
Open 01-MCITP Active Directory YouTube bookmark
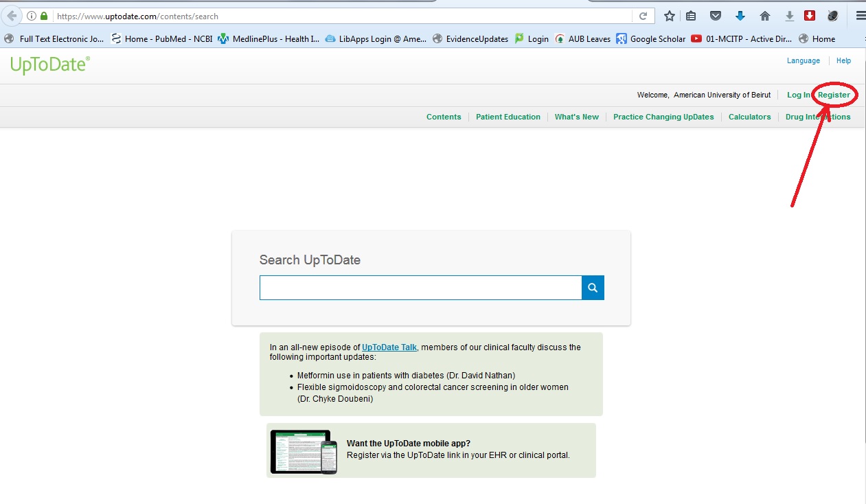(x=742, y=39)
